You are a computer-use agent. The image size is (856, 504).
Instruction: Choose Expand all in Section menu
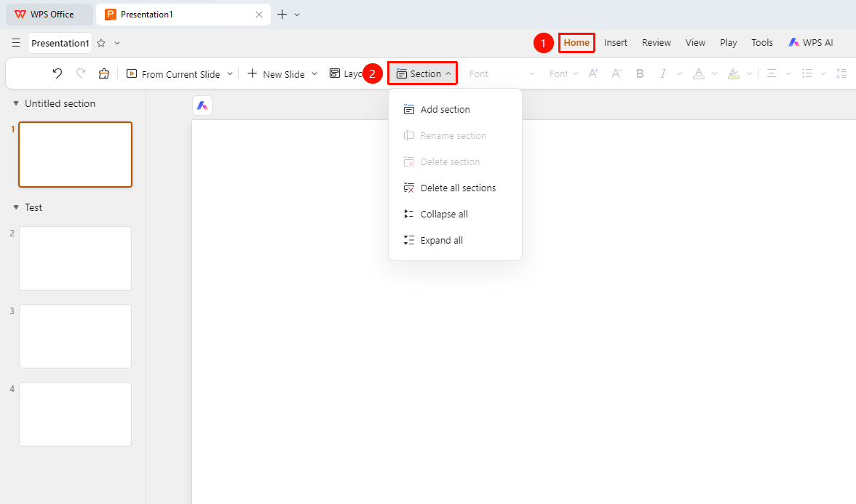tap(456, 241)
